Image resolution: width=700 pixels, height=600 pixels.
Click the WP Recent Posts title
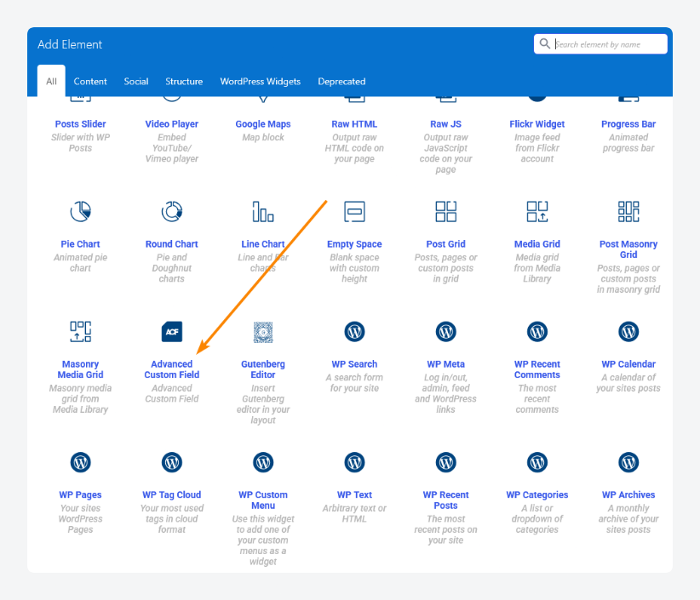(x=446, y=500)
